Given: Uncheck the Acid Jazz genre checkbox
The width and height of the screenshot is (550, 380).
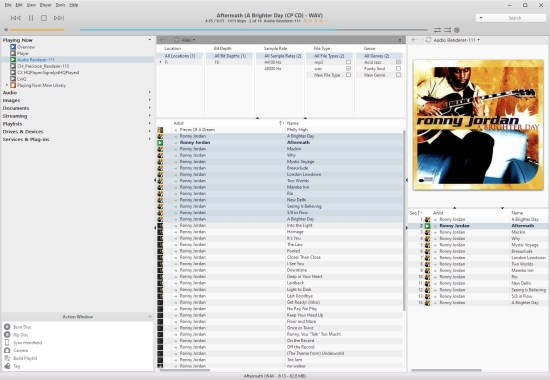Looking at the screenshot, I should [x=398, y=62].
